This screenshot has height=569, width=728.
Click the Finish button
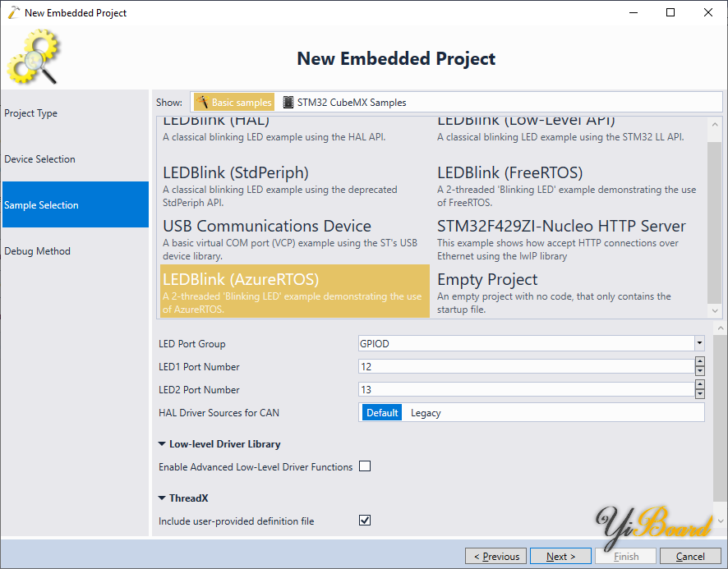[625, 556]
